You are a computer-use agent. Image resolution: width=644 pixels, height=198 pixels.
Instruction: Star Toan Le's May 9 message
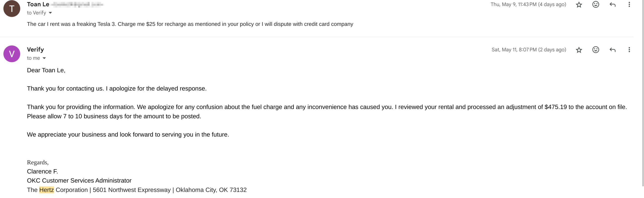point(579,5)
